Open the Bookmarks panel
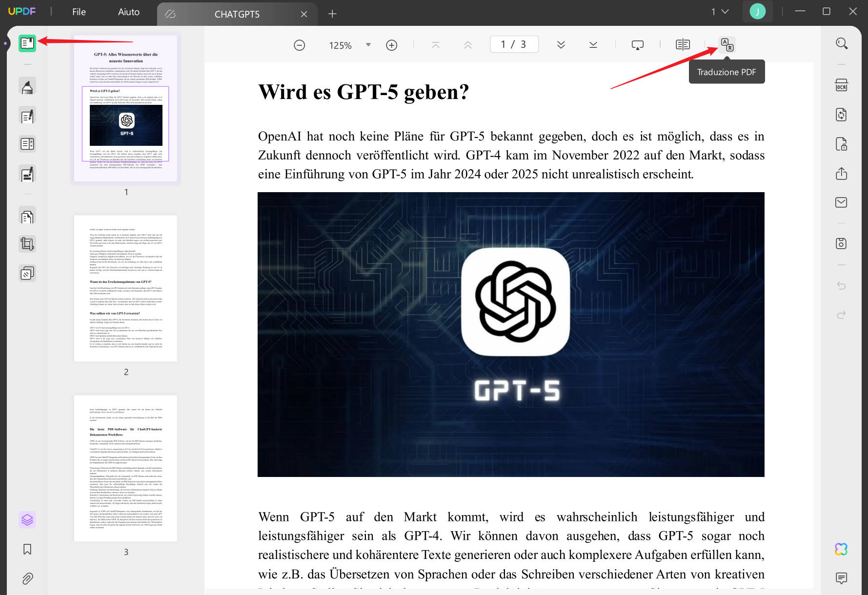This screenshot has width=868, height=595. pos(27,550)
